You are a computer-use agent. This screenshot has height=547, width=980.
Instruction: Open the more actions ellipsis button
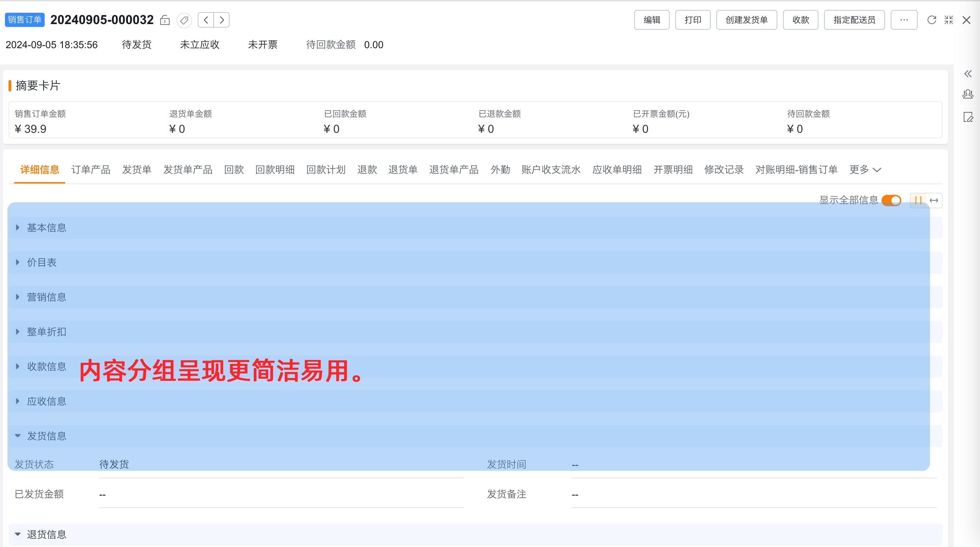tap(904, 20)
